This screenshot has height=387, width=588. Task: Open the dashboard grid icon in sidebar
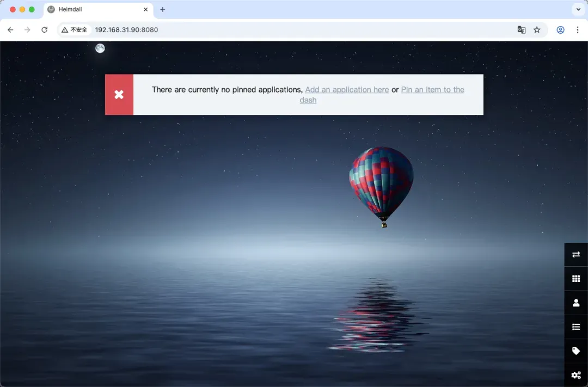click(x=576, y=279)
